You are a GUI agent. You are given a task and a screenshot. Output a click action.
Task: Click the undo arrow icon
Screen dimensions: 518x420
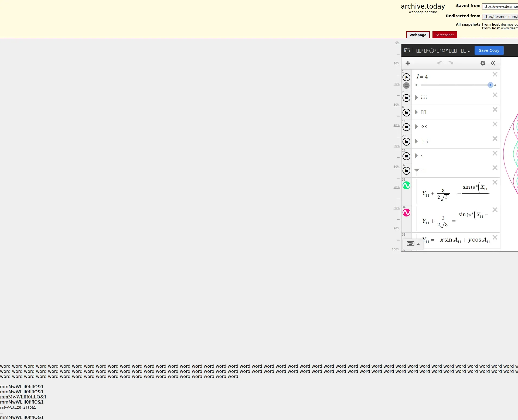[x=440, y=63]
